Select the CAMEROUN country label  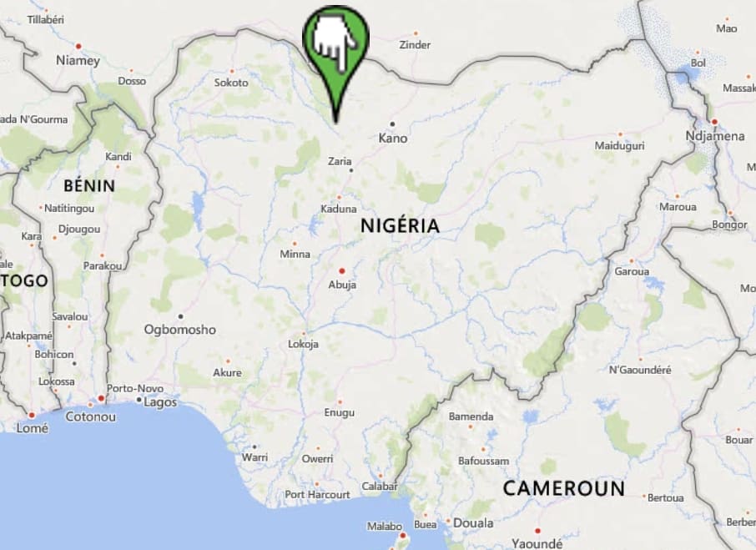[563, 489]
